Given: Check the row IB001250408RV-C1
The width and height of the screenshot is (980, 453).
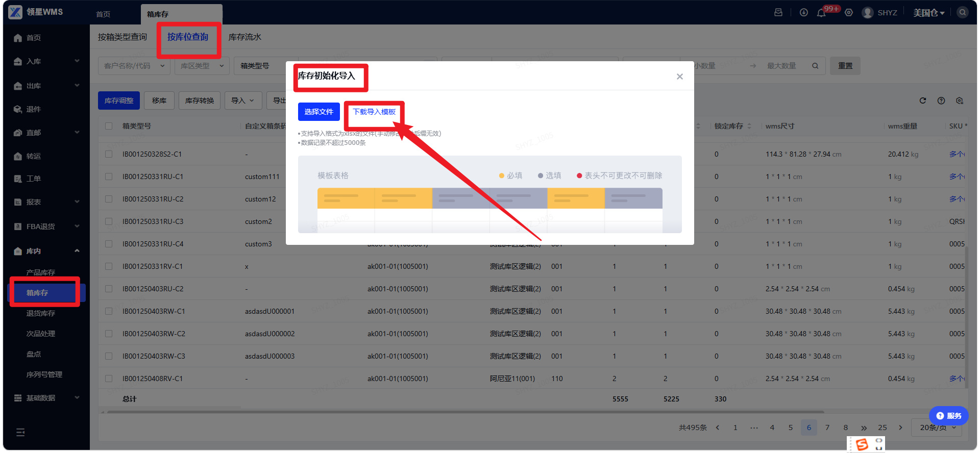Looking at the screenshot, I should pyautogui.click(x=109, y=379).
